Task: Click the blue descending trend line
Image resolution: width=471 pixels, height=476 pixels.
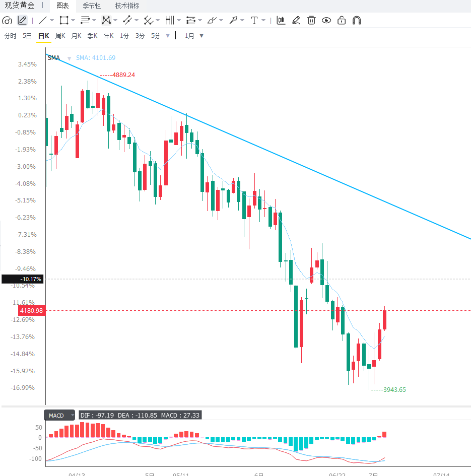Action: [258, 147]
